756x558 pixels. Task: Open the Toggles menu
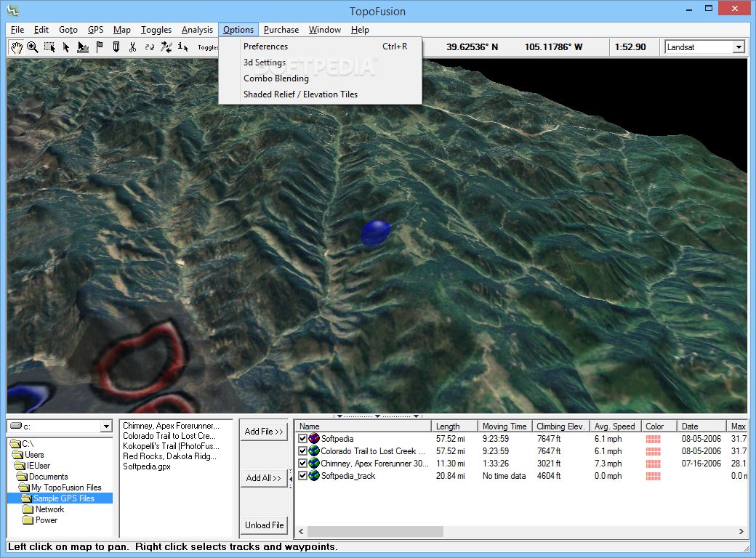156,30
